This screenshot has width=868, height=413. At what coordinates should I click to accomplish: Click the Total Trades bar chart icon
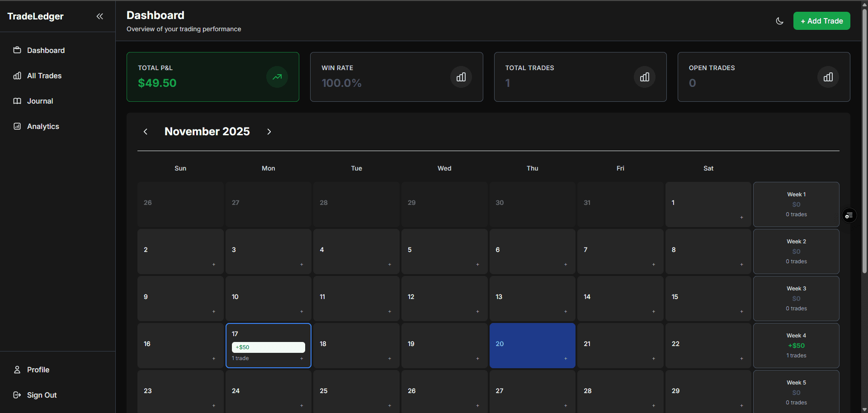[x=644, y=77]
